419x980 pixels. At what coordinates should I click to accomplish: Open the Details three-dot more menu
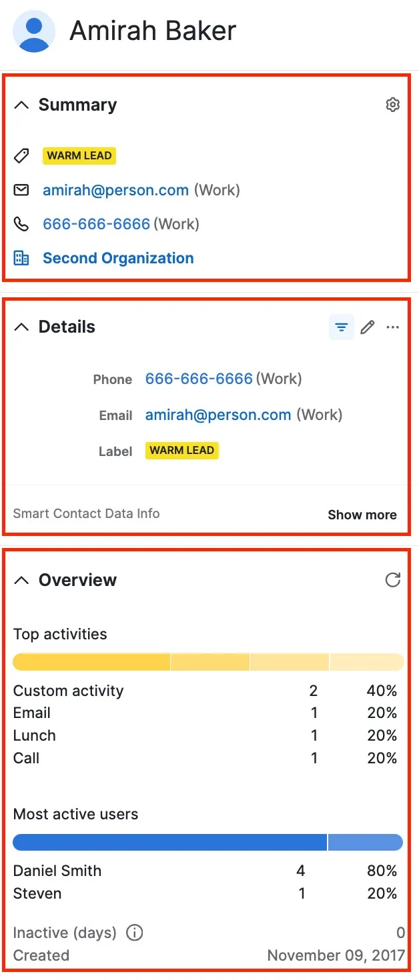point(393,327)
